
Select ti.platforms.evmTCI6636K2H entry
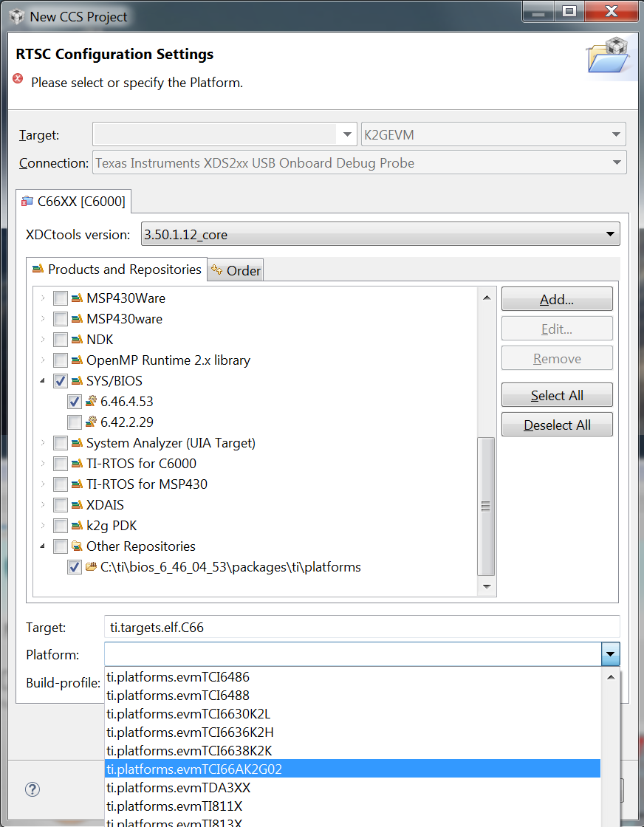tap(353, 732)
